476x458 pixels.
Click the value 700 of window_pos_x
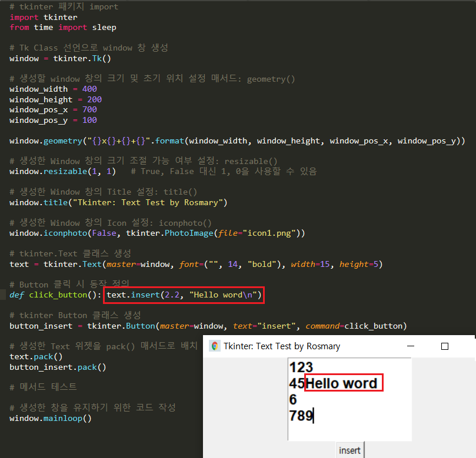tap(89, 109)
